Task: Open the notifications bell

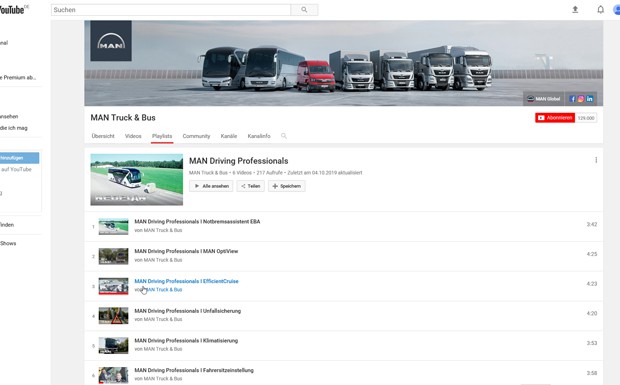Action: [600, 10]
